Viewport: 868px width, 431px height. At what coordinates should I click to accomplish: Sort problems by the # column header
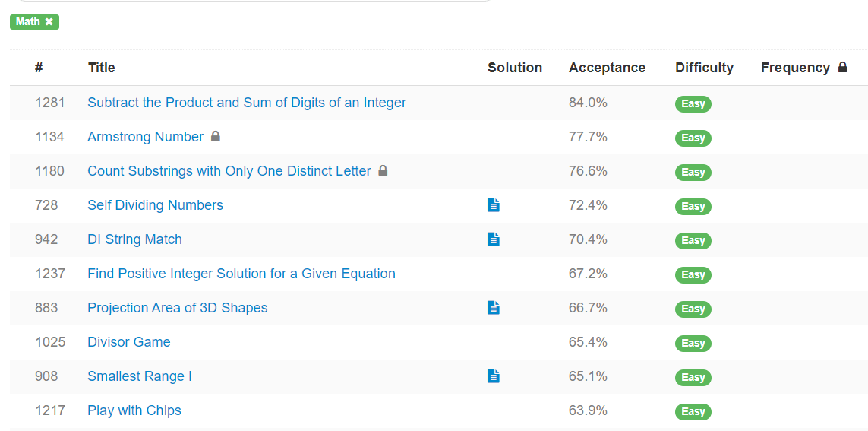38,68
